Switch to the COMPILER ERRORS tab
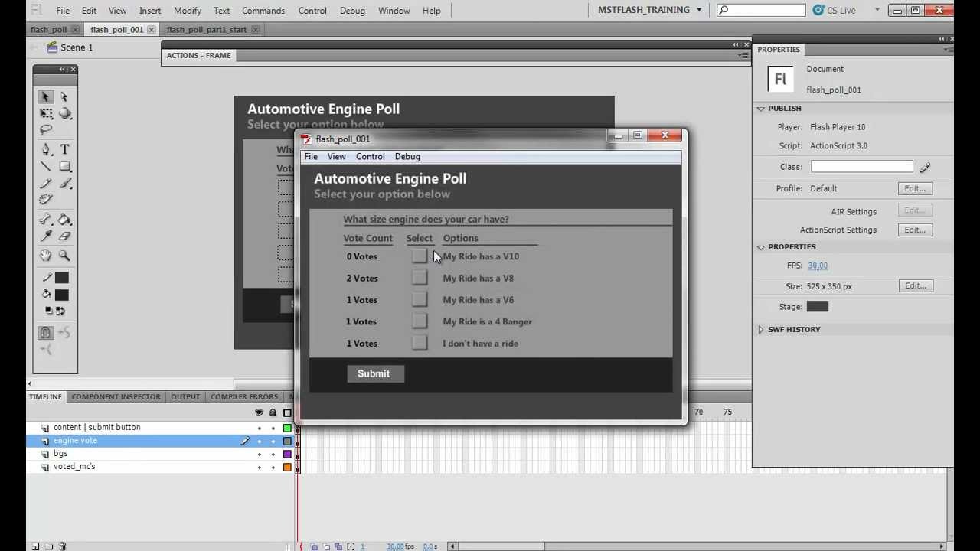This screenshot has height=551, width=980. click(244, 396)
